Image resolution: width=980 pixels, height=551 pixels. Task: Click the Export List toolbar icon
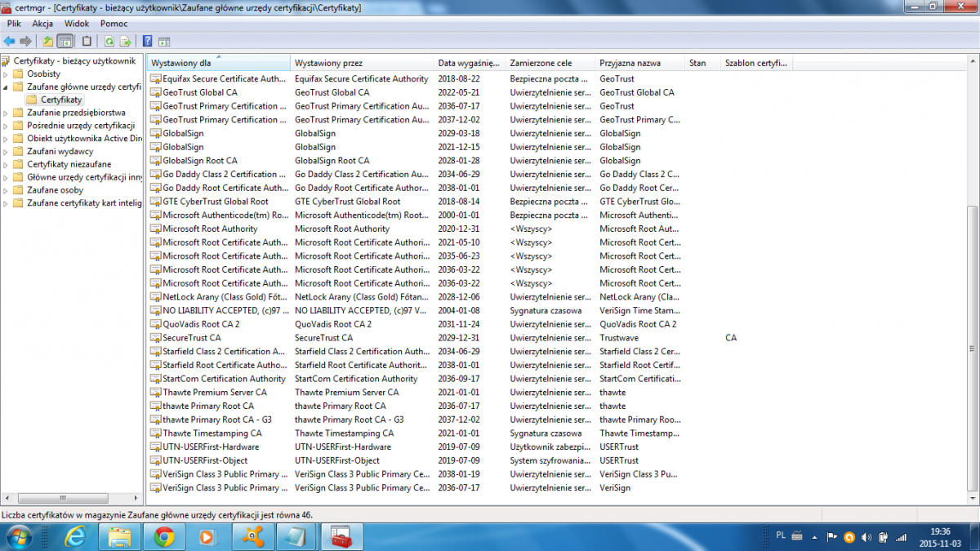pos(126,41)
